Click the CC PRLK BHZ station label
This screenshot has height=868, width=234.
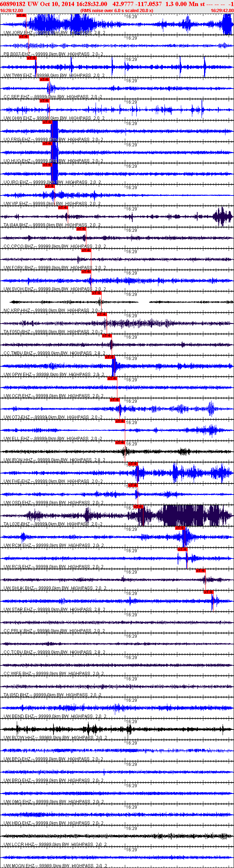click(x=18, y=631)
